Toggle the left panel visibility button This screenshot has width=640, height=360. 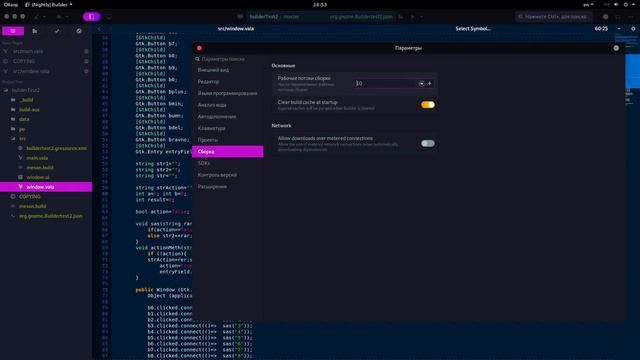point(91,17)
